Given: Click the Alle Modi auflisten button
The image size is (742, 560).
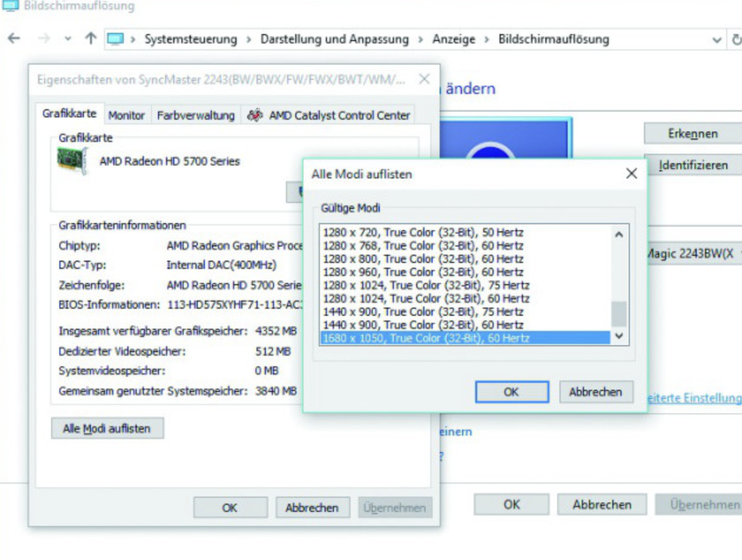Looking at the screenshot, I should (x=107, y=429).
